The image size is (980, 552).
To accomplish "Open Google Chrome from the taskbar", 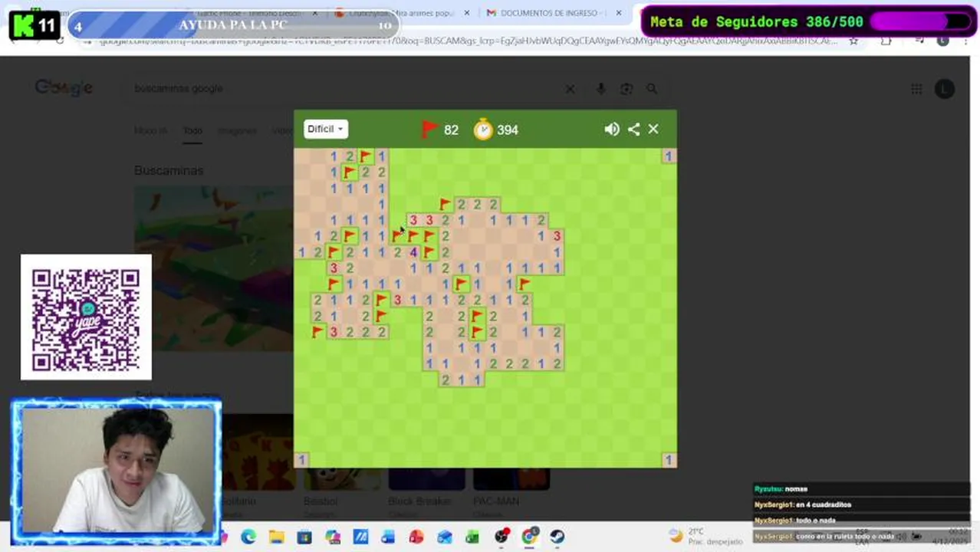I will point(529,537).
